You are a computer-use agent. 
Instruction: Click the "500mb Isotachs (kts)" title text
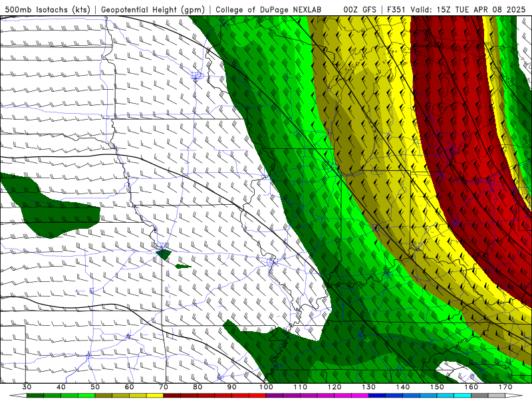pos(48,9)
